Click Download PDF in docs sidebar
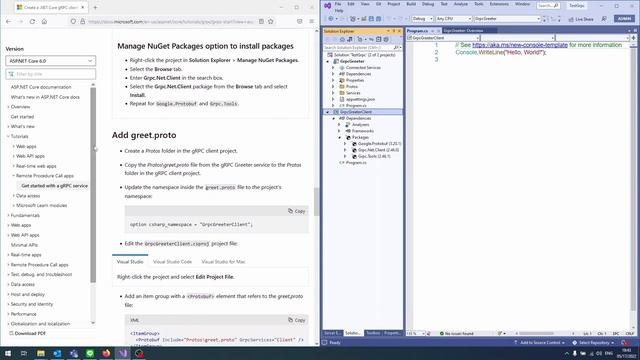 (27, 333)
